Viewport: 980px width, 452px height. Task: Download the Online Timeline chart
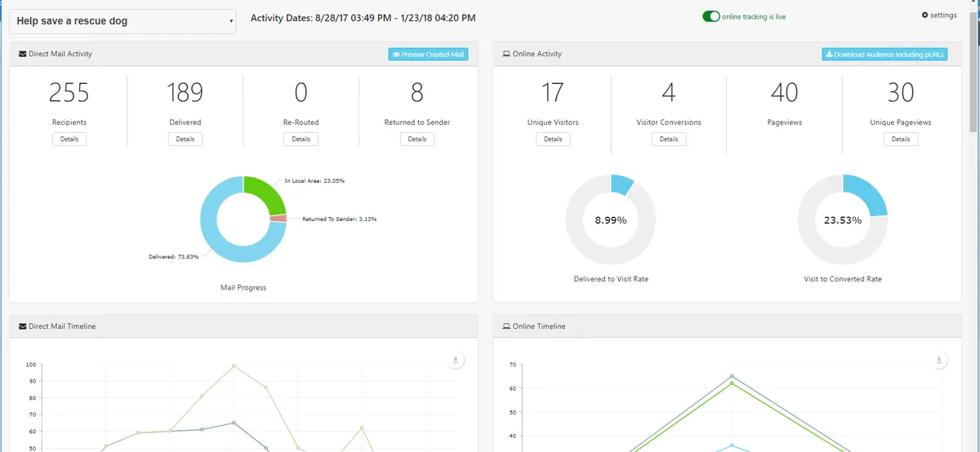tap(939, 361)
